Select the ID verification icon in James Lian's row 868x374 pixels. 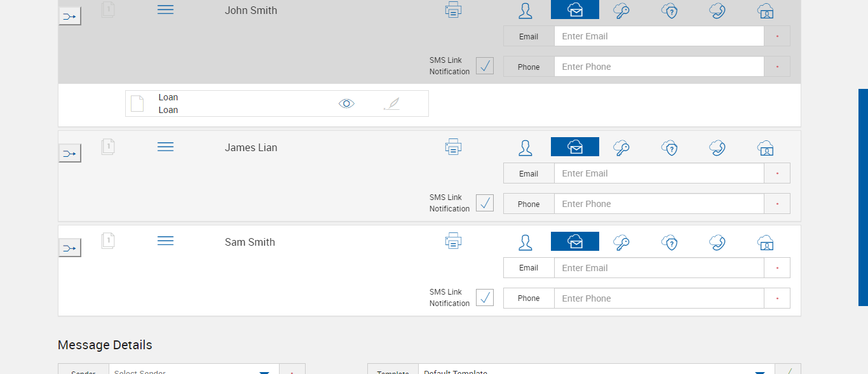[x=765, y=148]
